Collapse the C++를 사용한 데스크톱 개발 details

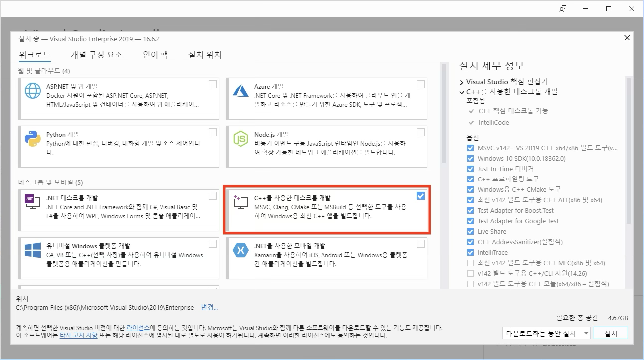[462, 92]
